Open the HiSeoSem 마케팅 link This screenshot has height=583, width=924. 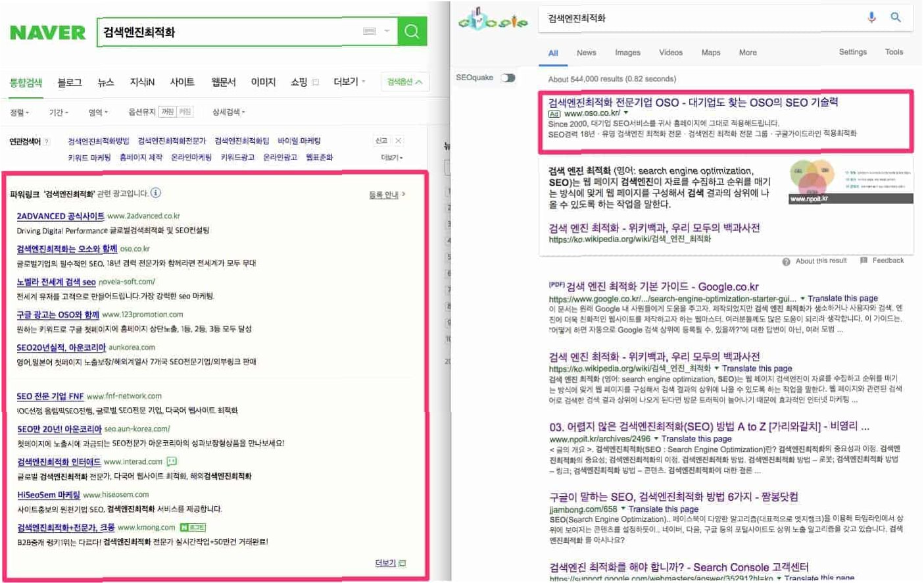pos(49,495)
